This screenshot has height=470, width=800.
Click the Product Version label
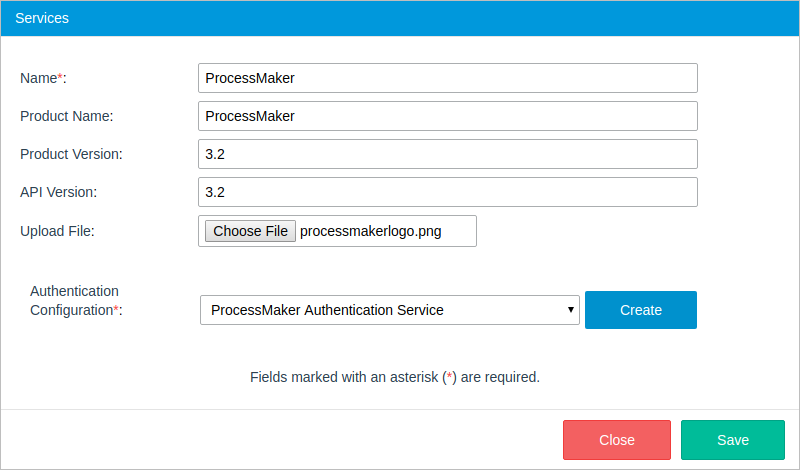[71, 154]
